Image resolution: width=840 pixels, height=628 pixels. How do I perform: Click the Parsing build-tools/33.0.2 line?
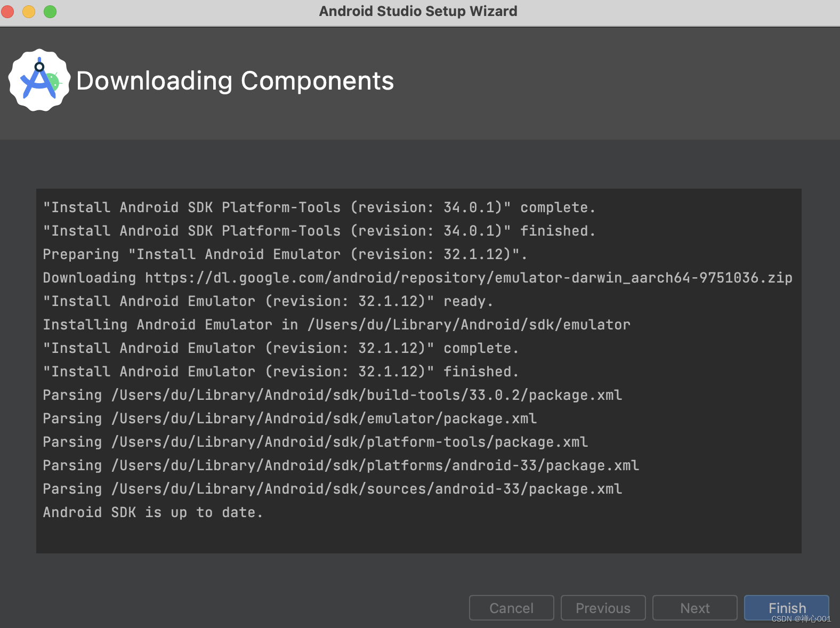333,395
